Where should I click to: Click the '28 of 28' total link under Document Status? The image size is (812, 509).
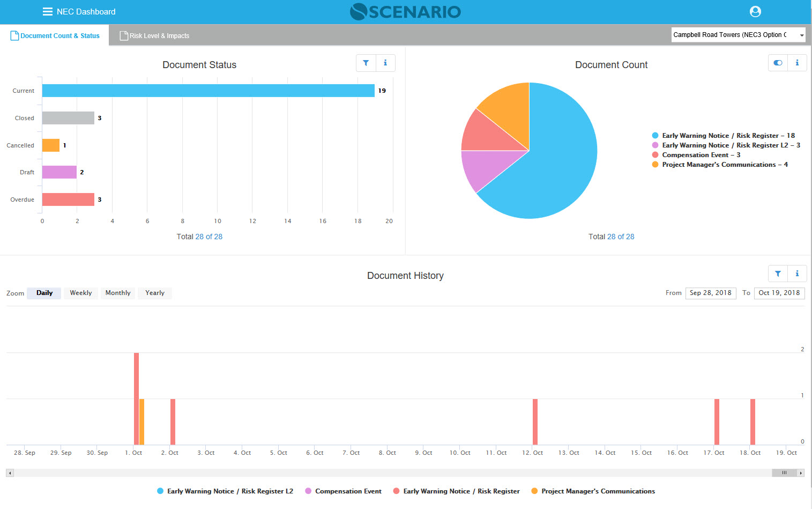coord(209,236)
